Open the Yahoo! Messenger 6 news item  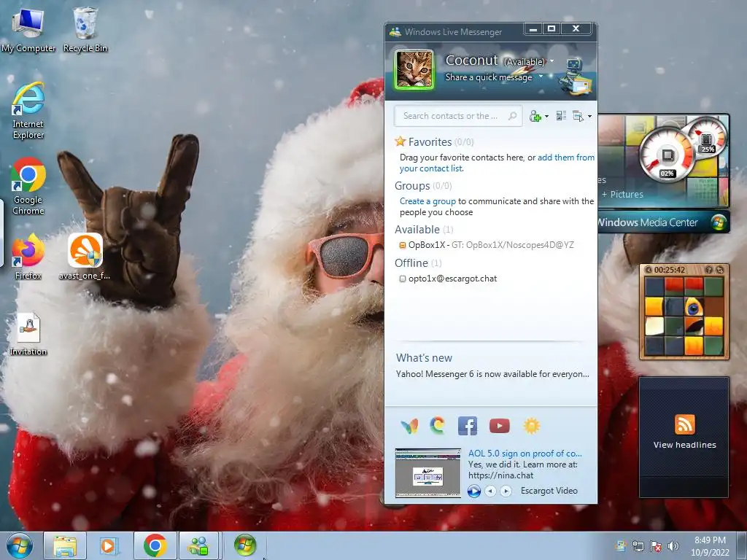[492, 374]
